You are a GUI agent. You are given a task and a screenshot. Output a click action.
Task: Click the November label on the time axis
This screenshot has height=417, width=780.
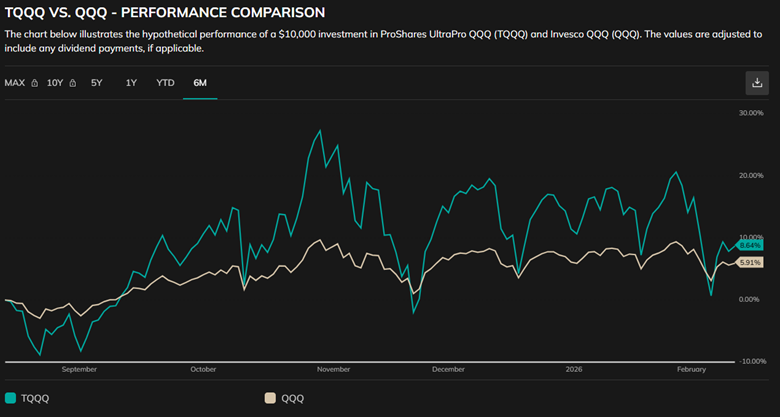click(x=333, y=369)
